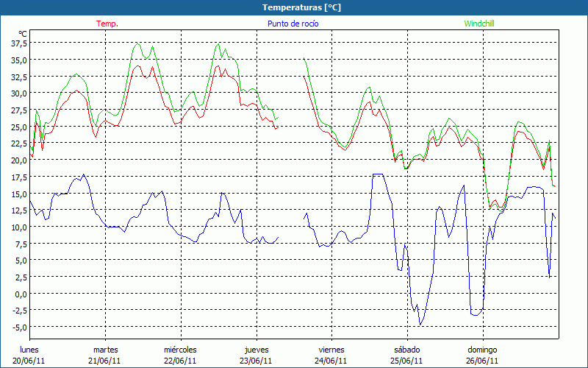Click the 37,5 y-axis value
The height and width of the screenshot is (368, 588).
click(x=18, y=43)
